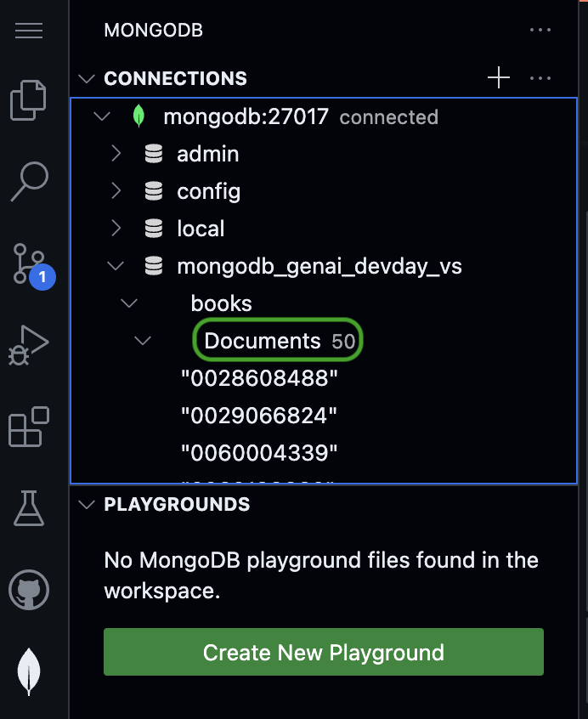This screenshot has width=588, height=719.
Task: Select the Documents 50 item
Action: pos(324,341)
